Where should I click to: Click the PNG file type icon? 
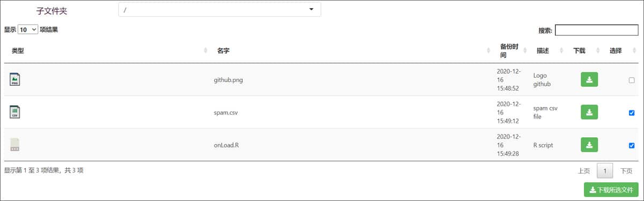[15, 79]
